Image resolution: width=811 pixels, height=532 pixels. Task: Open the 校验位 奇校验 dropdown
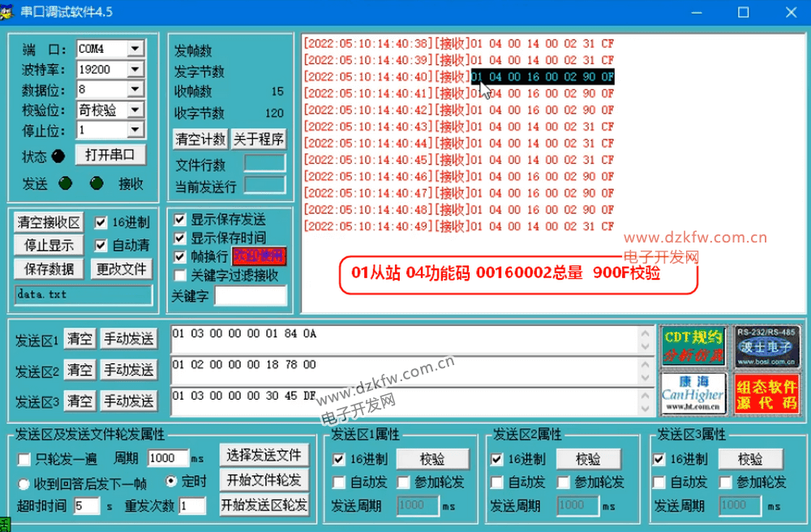[135, 110]
